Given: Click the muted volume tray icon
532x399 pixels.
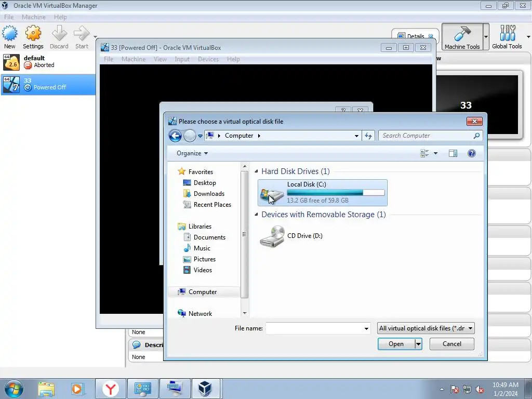Looking at the screenshot, I should (480, 390).
